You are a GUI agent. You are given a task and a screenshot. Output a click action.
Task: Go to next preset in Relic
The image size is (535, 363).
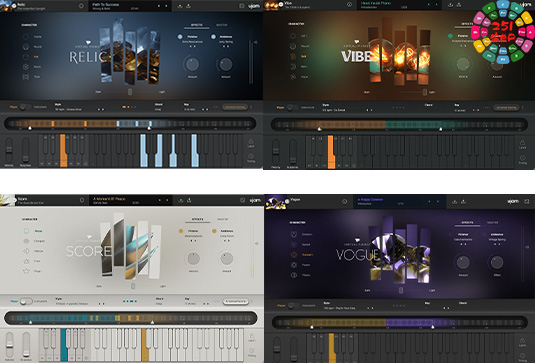[167, 6]
